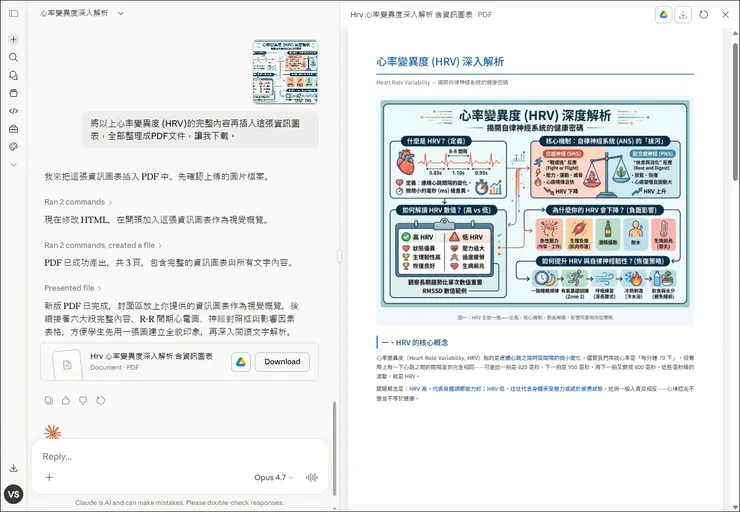The width and height of the screenshot is (740, 512).
Task: Give the response a thumbs down
Action: pos(83,401)
